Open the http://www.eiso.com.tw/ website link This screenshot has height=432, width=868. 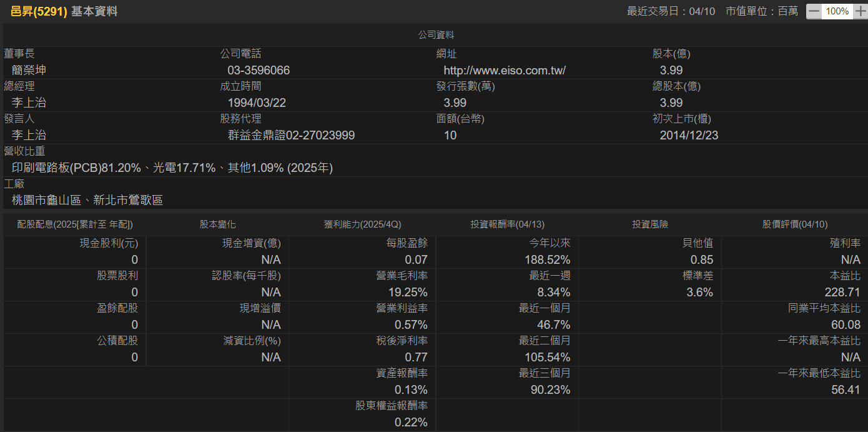coord(505,70)
